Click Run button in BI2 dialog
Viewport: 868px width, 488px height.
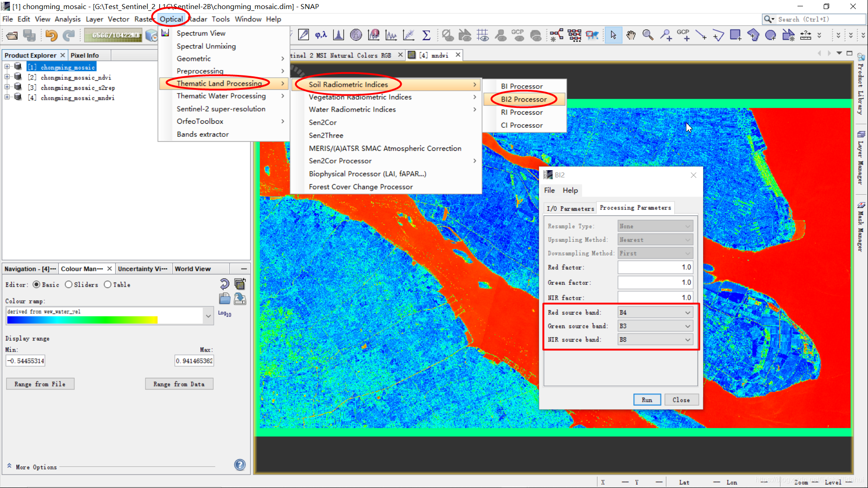coord(647,400)
